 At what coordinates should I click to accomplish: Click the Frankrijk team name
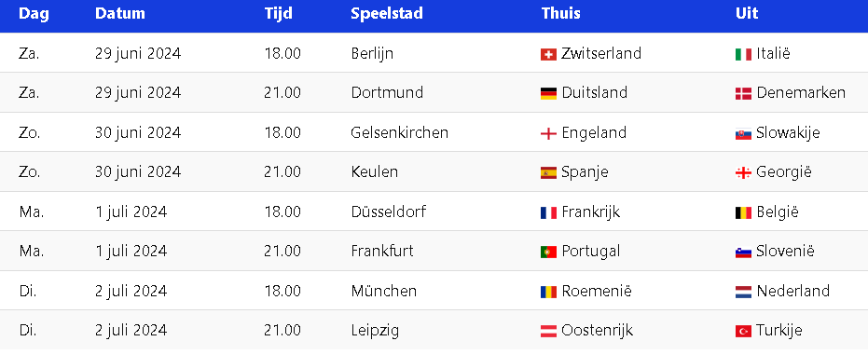click(x=591, y=212)
